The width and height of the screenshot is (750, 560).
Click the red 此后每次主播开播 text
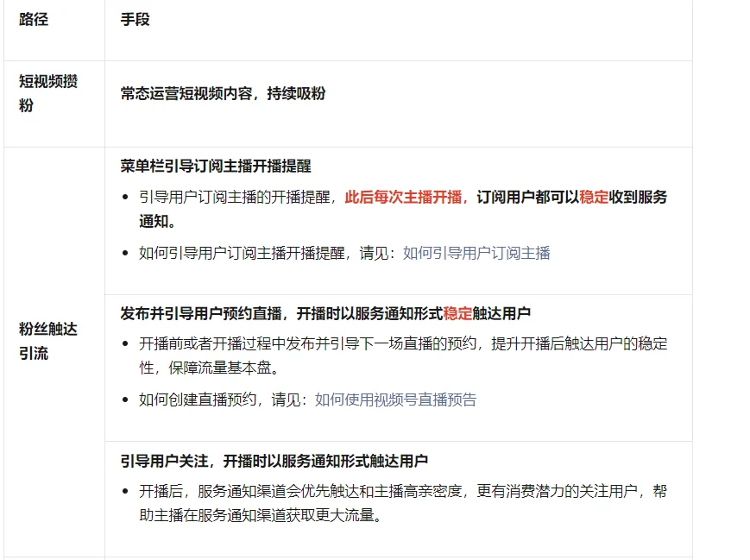click(x=406, y=197)
